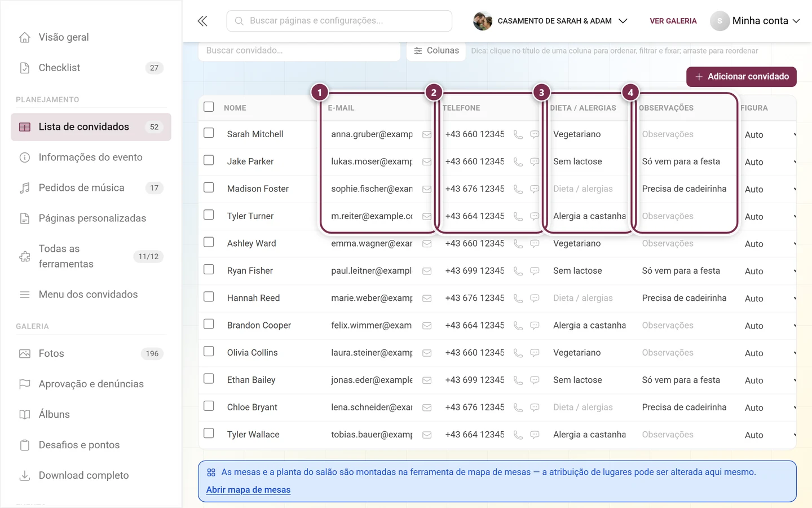Click the Minha conta avatar circle
The image size is (812, 508).
720,21
